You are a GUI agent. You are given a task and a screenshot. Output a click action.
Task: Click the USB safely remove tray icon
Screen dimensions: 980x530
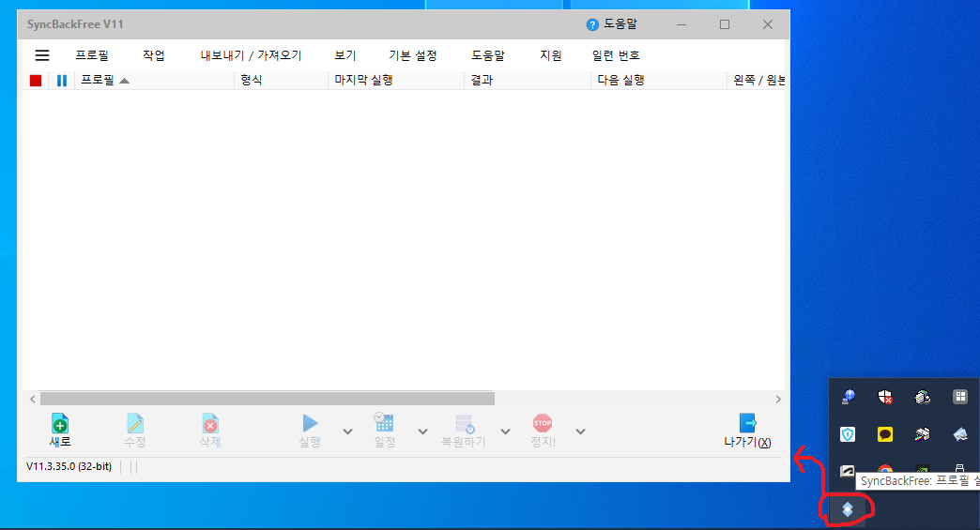(x=960, y=469)
